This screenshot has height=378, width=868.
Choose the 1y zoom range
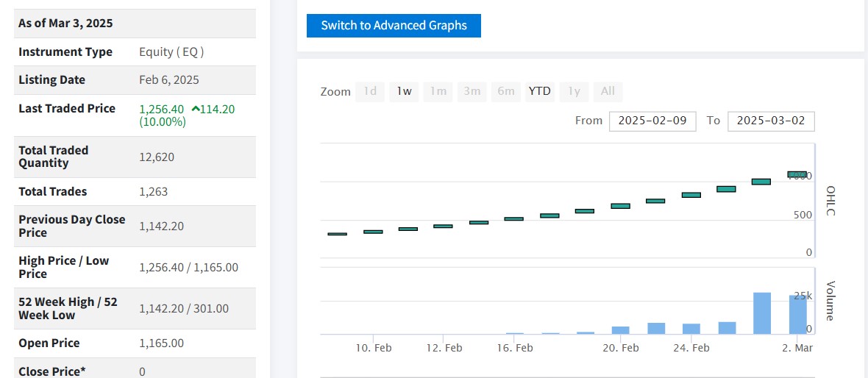574,91
